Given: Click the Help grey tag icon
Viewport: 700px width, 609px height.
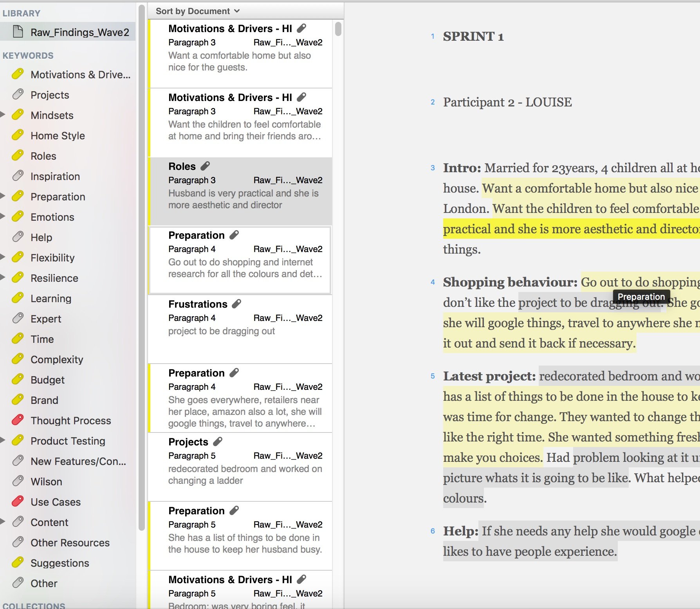Looking at the screenshot, I should (x=18, y=237).
